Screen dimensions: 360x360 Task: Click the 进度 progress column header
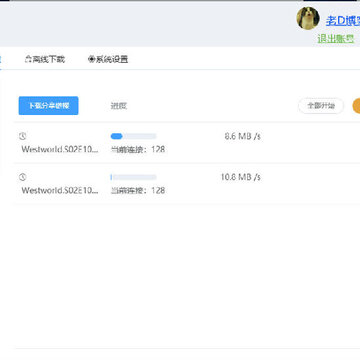119,106
